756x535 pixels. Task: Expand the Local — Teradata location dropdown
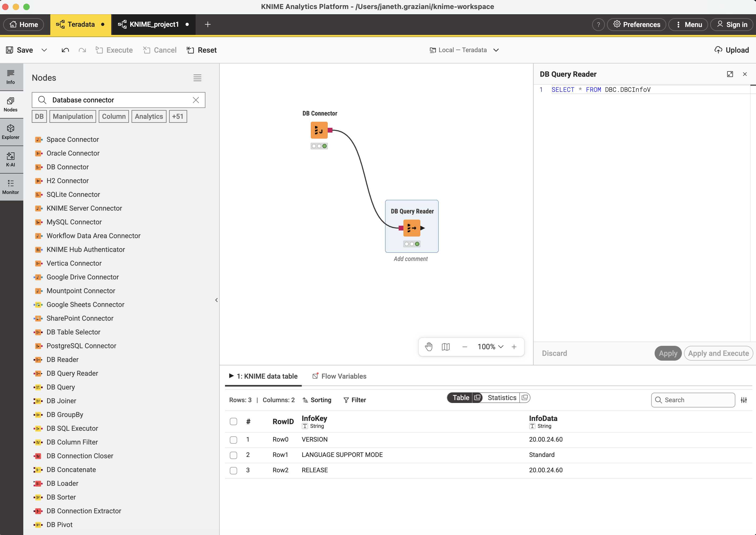[496, 50]
